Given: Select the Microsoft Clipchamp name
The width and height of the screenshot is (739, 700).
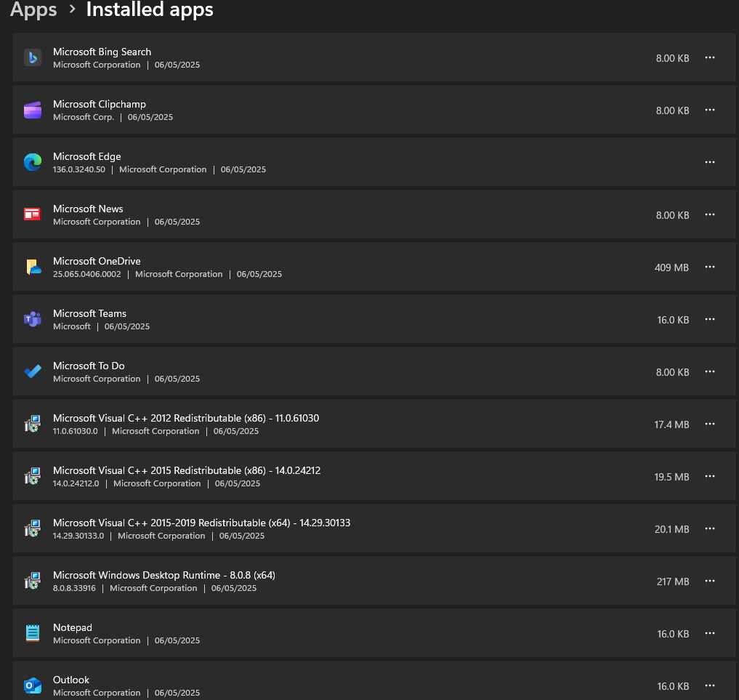Looking at the screenshot, I should [100, 104].
